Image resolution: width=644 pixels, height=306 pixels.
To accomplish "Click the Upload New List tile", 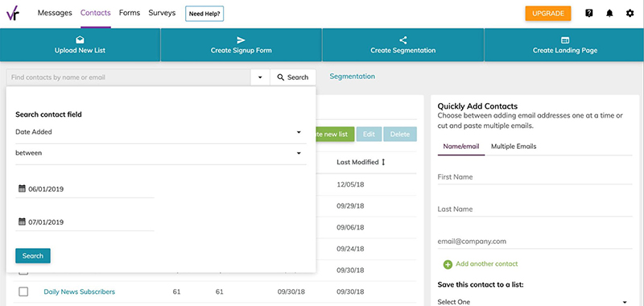I will [80, 45].
